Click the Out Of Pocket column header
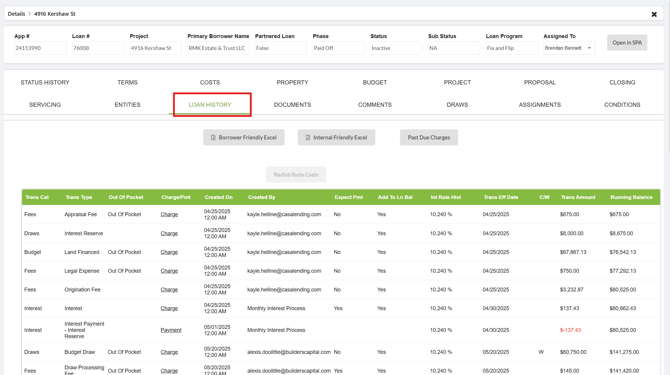This screenshot has width=670, height=375. 126,197
